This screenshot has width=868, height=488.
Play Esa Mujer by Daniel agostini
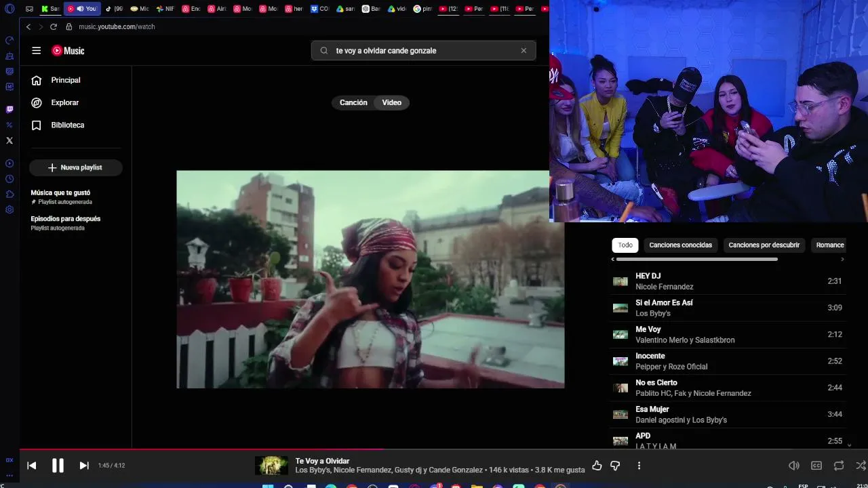[x=727, y=414]
